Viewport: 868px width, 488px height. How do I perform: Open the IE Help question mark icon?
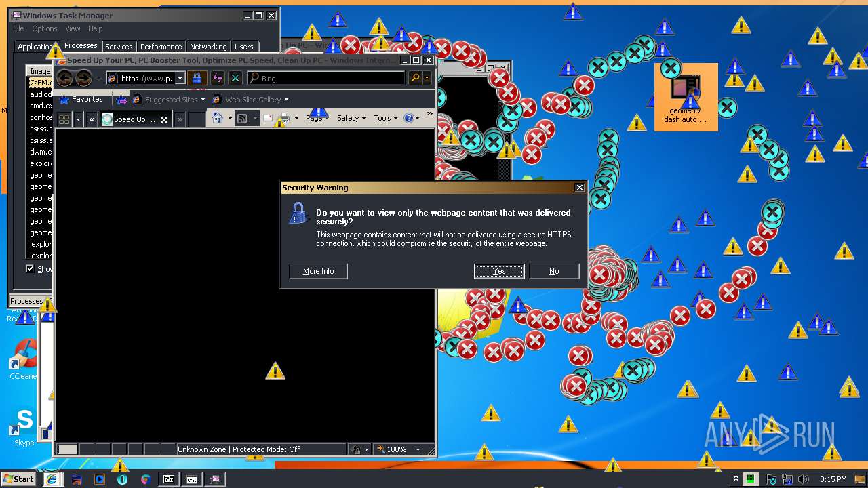[x=409, y=118]
